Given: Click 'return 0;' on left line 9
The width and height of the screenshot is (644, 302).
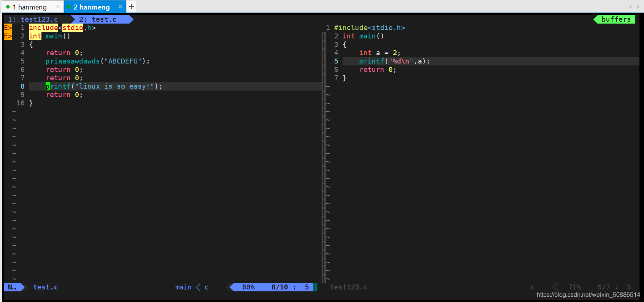Looking at the screenshot, I should click(x=64, y=95).
